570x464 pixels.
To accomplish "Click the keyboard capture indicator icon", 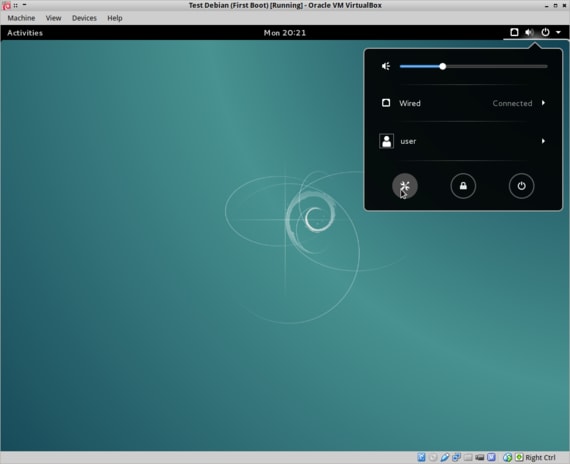I will [519, 457].
